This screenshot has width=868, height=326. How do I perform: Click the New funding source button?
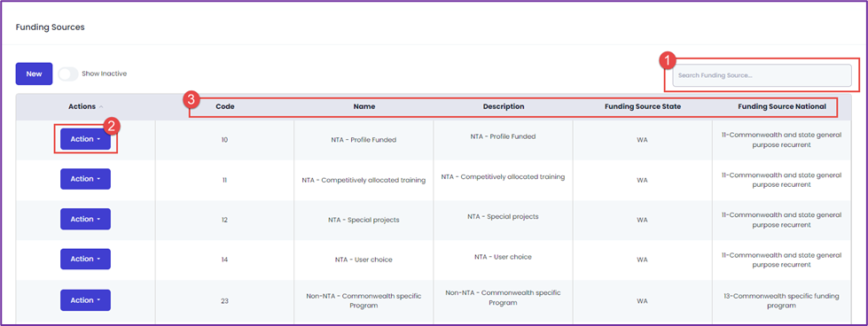[x=34, y=74]
